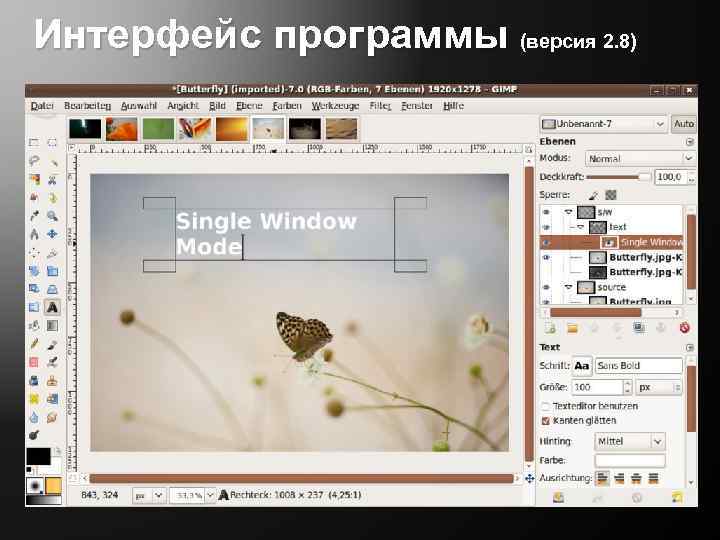The height and width of the screenshot is (540, 720).
Task: Select the Eraser tool
Action: click(x=34, y=362)
